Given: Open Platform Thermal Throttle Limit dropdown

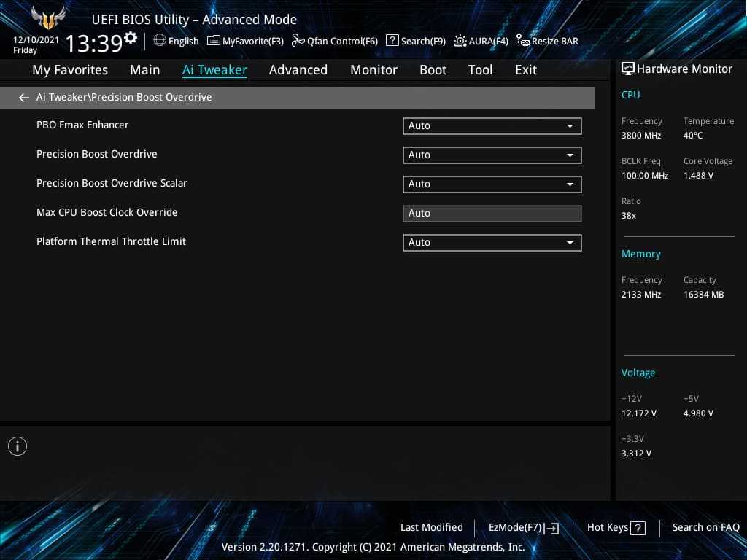Looking at the screenshot, I should coord(492,243).
